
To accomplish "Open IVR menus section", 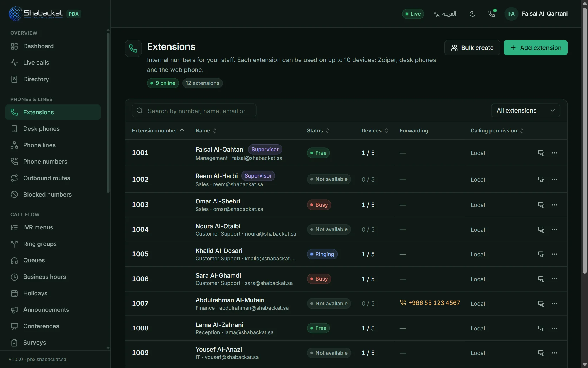I will (53, 227).
